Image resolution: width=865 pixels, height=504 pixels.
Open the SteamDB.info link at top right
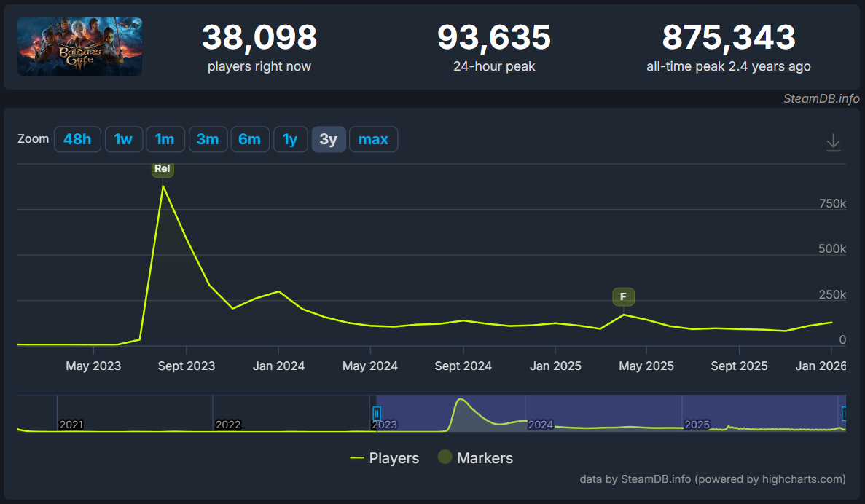tap(821, 99)
